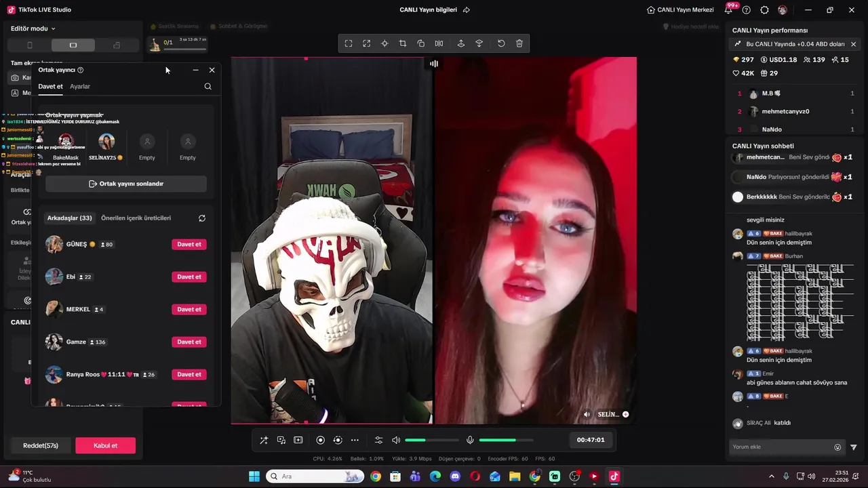Open settings gear in title bar
The image size is (868, 488).
[764, 10]
